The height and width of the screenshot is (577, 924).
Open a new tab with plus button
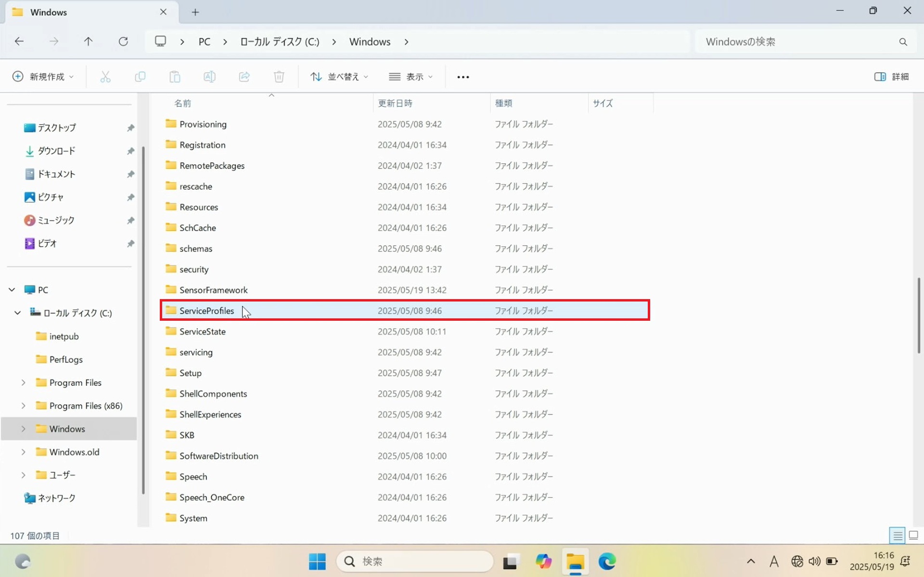click(x=195, y=13)
